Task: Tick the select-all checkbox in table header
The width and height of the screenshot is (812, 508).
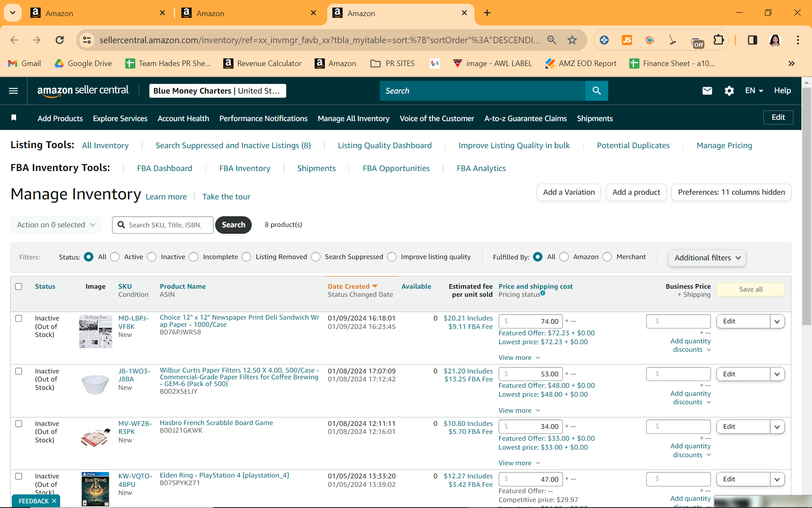Action: click(x=19, y=287)
